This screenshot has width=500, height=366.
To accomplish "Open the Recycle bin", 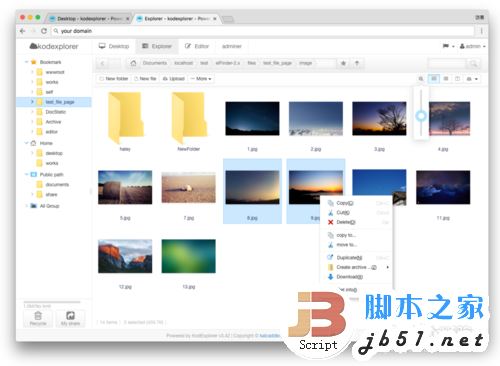I will (38, 318).
